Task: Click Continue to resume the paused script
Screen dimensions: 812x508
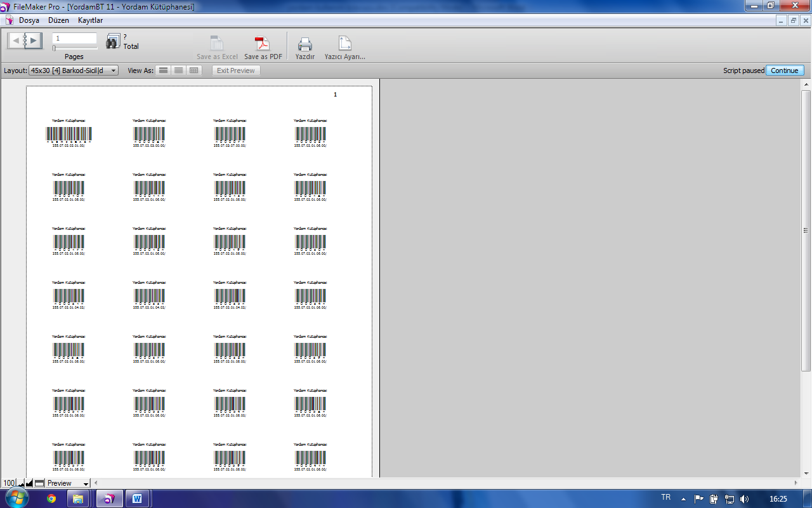Action: tap(785, 70)
